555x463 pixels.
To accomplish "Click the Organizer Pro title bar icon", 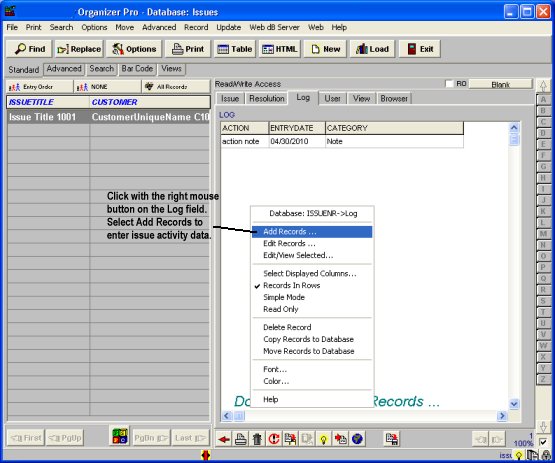I will [x=10, y=11].
